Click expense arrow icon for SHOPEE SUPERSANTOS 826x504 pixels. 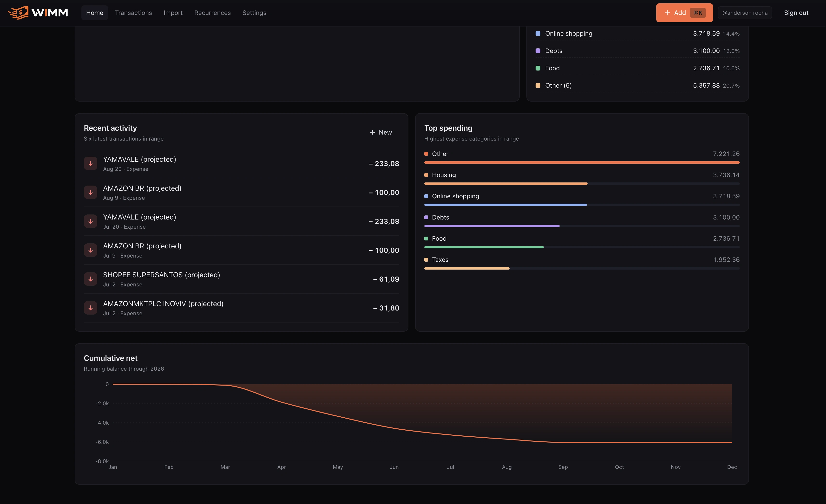point(91,279)
